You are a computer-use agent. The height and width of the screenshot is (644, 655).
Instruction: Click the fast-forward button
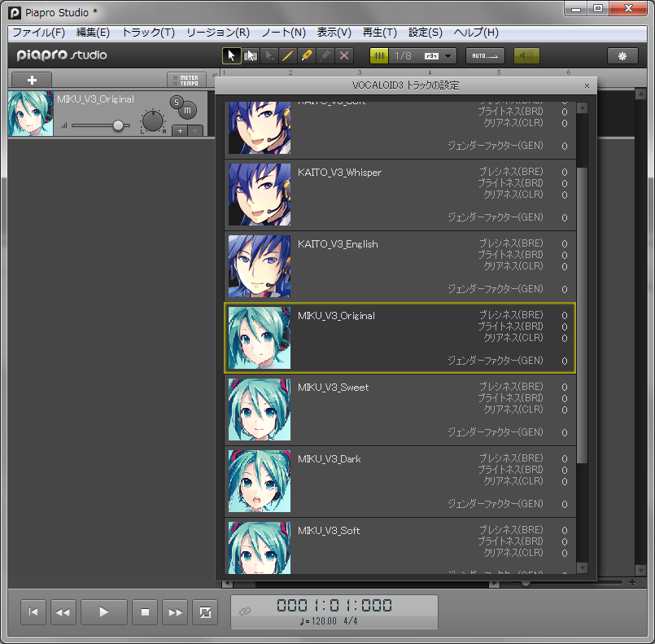[175, 612]
